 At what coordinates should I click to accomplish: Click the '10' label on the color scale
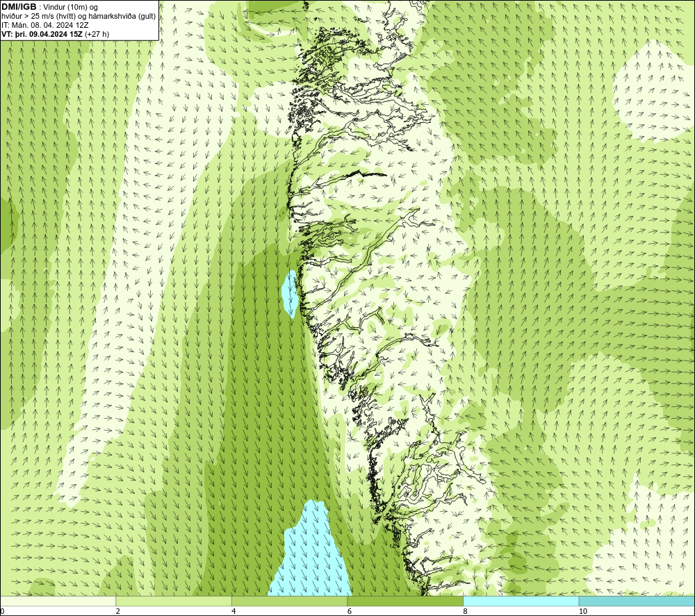click(x=583, y=611)
